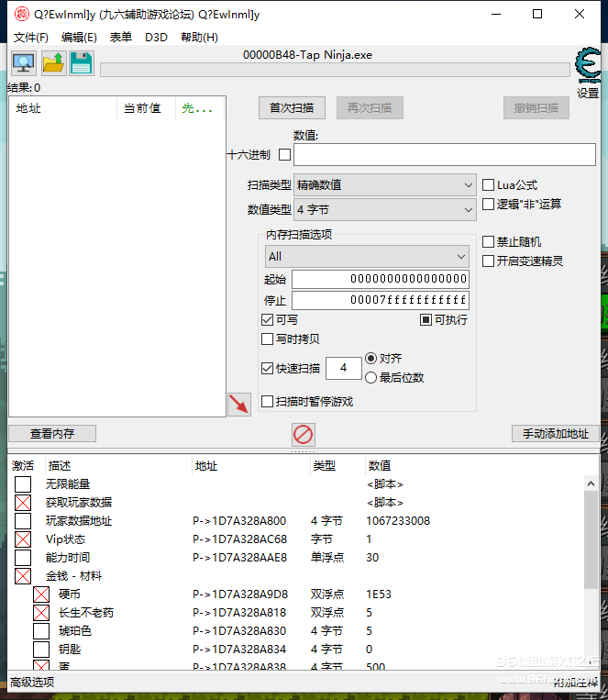Viewport: 608px width, 700px height.
Task: Click the 数值 input field
Action: (444, 155)
